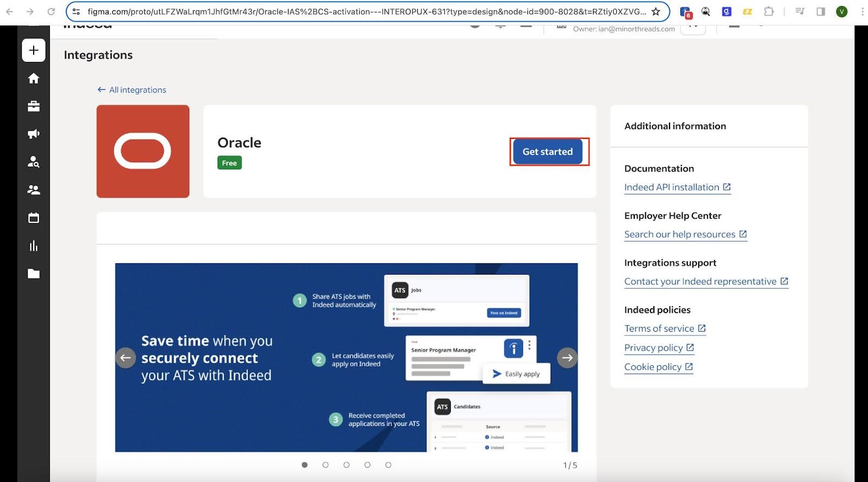This screenshot has width=868, height=482.
Task: Click next slide arrow on carousel
Action: 567,358
